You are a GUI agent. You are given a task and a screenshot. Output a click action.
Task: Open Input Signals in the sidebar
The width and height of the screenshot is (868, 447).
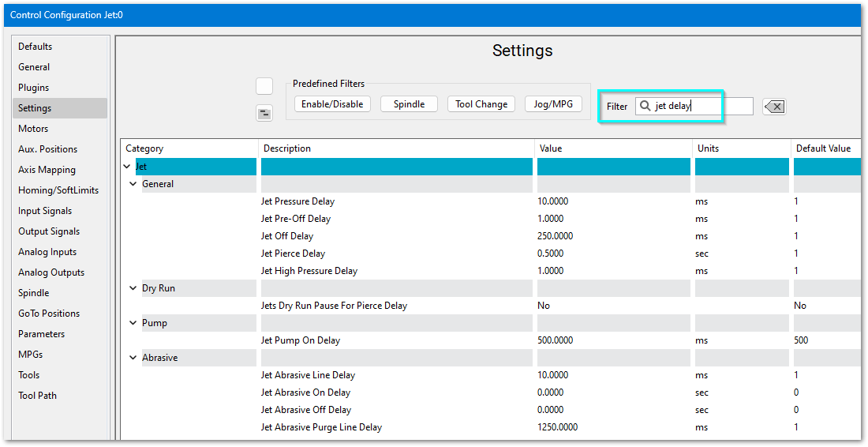[x=45, y=211]
